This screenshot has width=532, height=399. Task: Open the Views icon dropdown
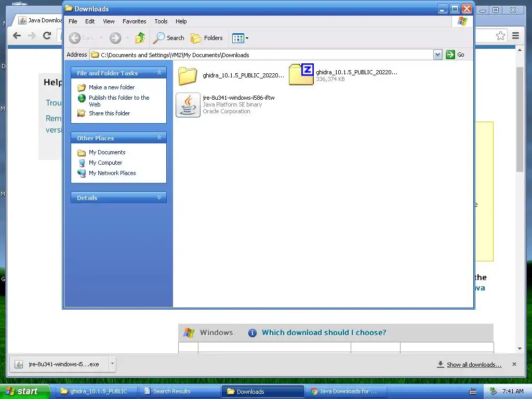click(240, 38)
